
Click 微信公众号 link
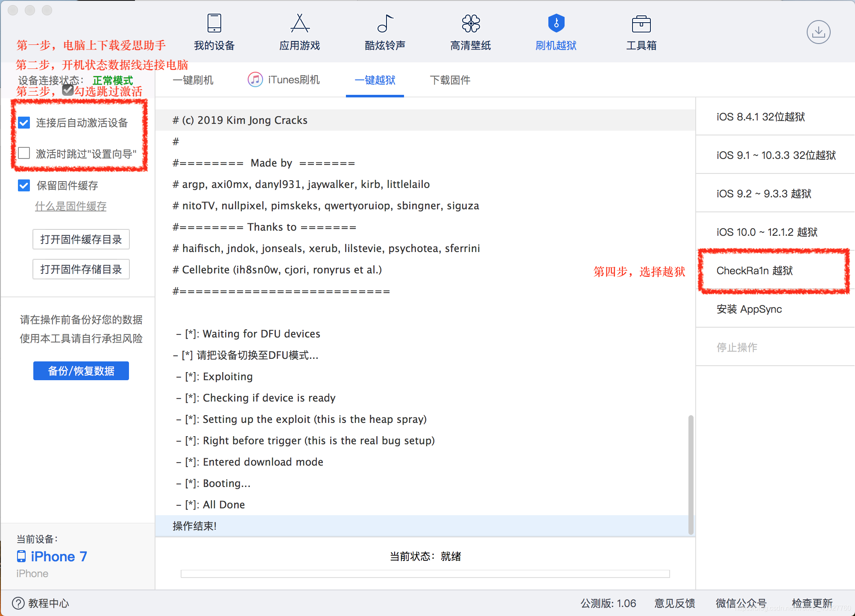pyautogui.click(x=741, y=603)
